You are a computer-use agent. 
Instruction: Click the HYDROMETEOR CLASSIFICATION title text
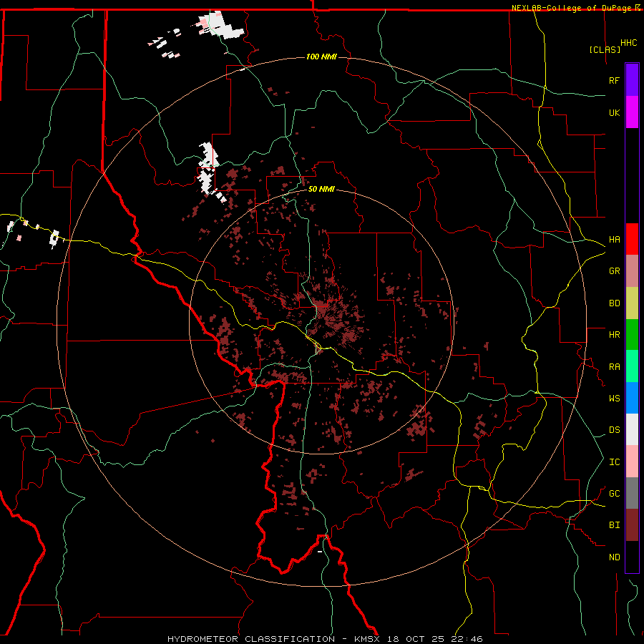pyautogui.click(x=251, y=639)
